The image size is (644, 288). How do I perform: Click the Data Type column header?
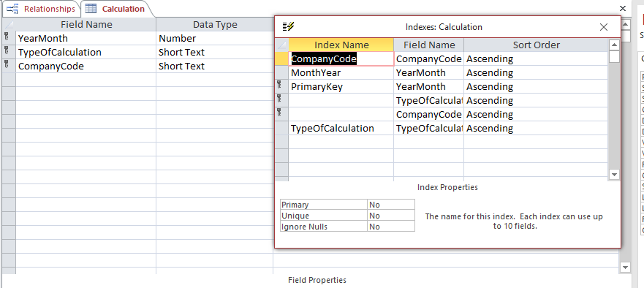[214, 25]
